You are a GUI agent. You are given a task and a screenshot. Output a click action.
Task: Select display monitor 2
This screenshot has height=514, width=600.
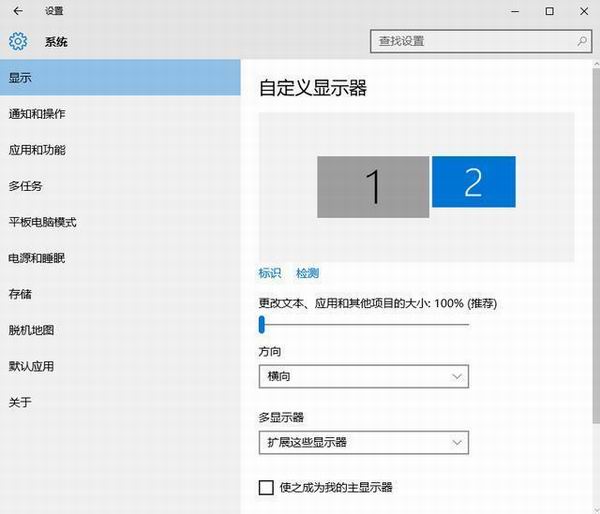[x=474, y=182]
